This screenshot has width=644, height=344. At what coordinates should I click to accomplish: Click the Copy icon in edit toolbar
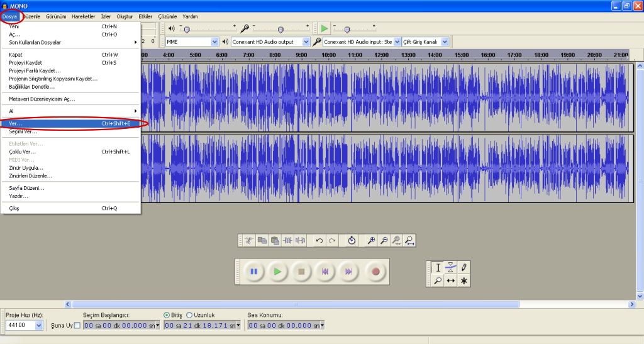262,241
